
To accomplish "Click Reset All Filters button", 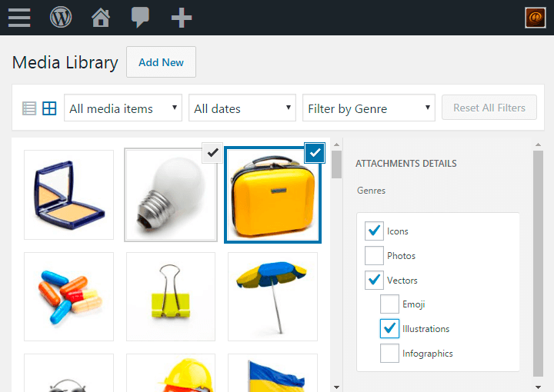I will (489, 108).
